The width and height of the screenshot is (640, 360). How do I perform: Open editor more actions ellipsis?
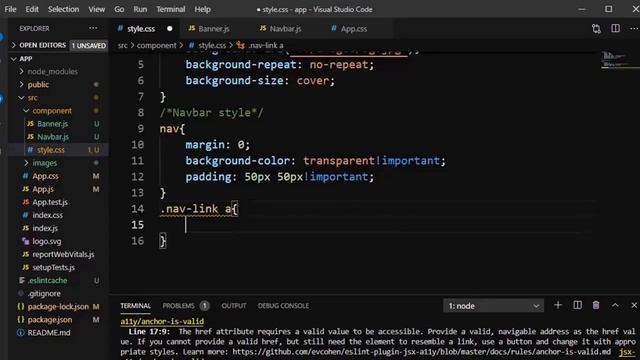[x=633, y=29]
